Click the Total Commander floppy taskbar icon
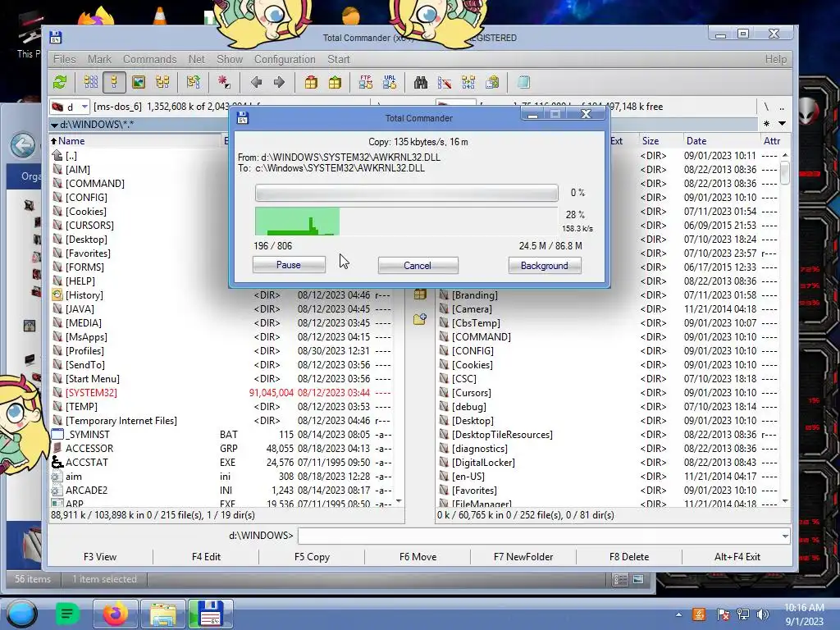The height and width of the screenshot is (630, 840). pyautogui.click(x=211, y=614)
